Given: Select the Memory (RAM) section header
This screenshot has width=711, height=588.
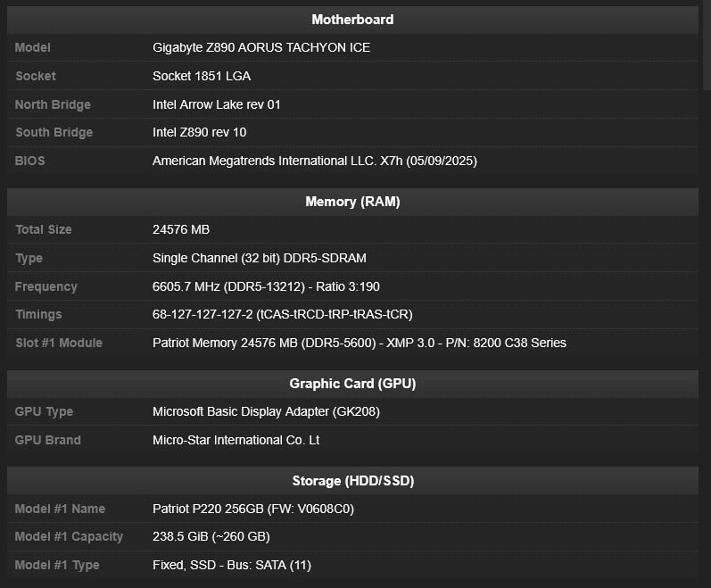Looking at the screenshot, I should tap(352, 202).
